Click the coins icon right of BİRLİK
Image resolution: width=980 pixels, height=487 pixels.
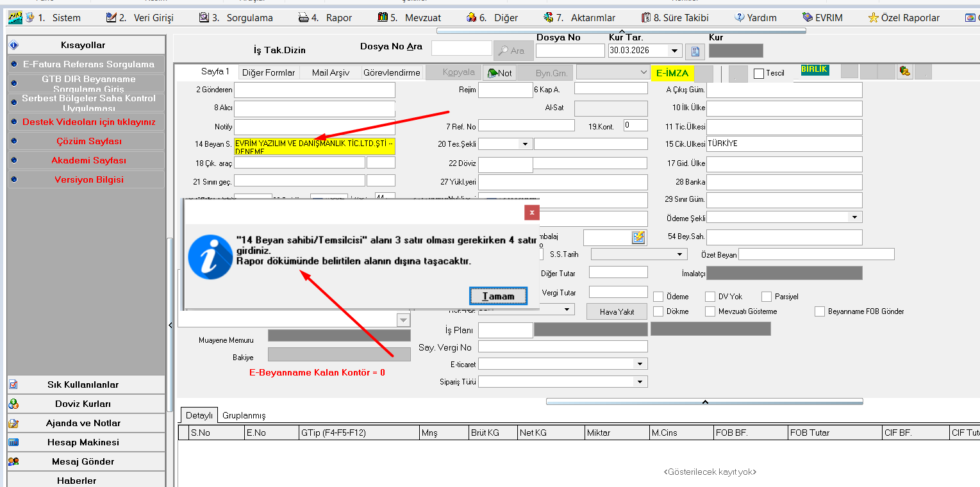pos(904,72)
